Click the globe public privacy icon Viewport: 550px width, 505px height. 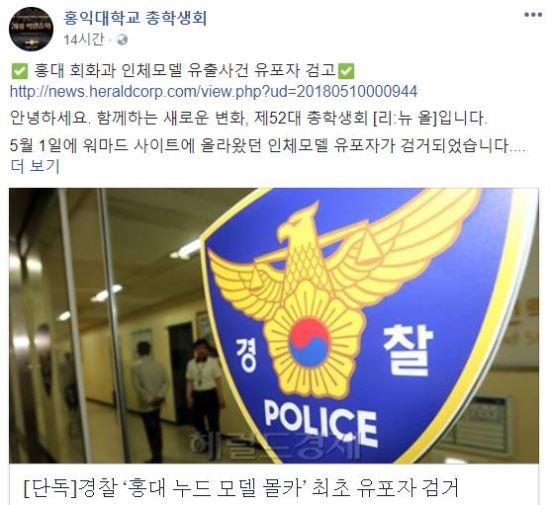click(x=122, y=40)
